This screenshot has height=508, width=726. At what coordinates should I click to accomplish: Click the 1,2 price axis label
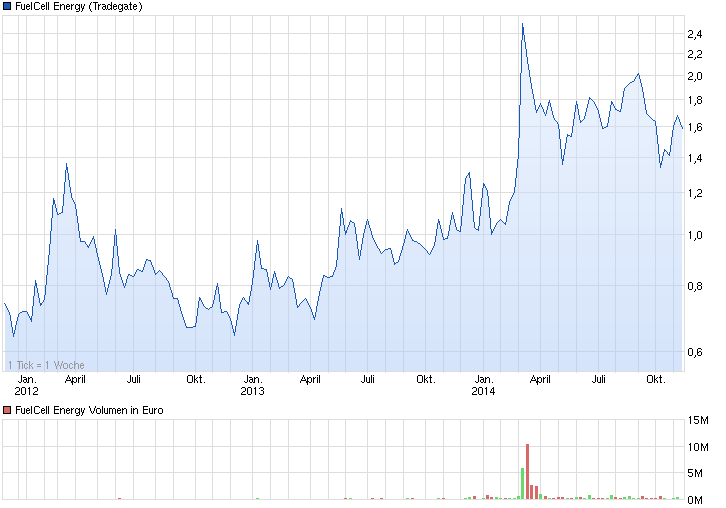click(695, 194)
